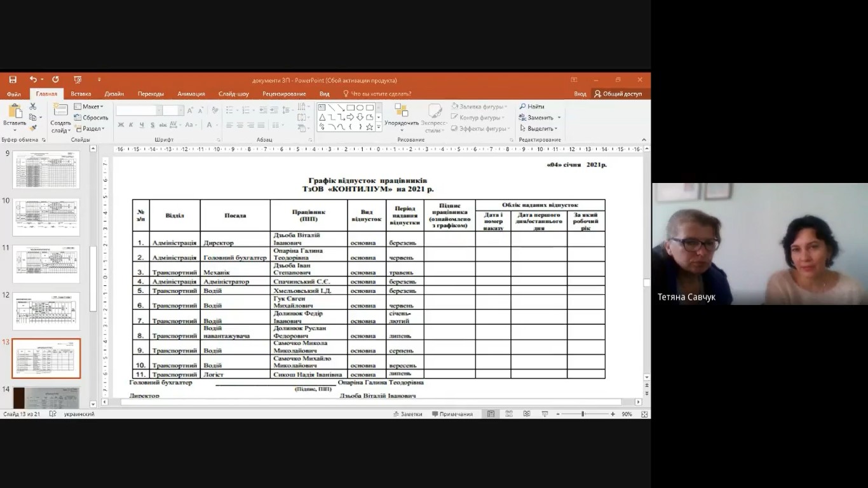Click the Paste clipboard icon

pos(15,111)
